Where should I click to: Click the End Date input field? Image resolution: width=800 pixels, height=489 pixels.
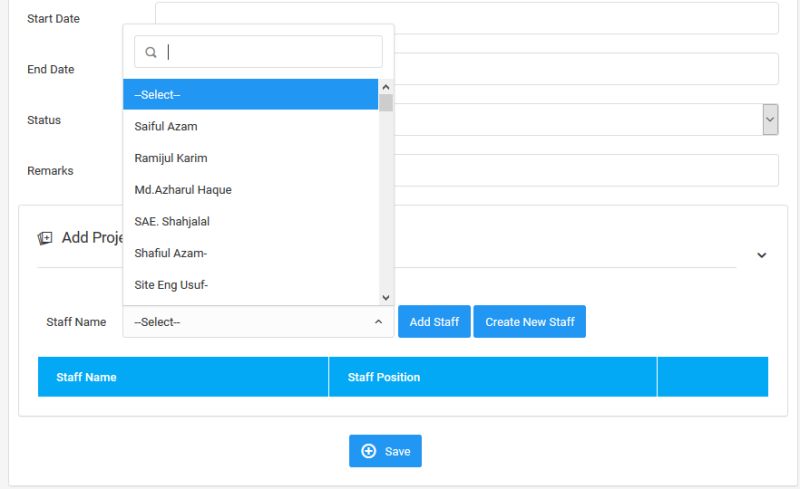click(586, 68)
